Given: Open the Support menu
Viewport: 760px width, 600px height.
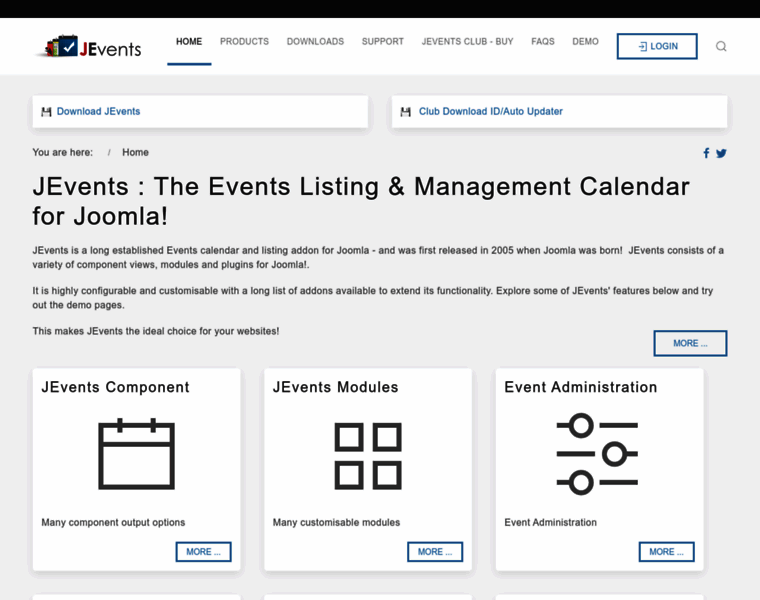Looking at the screenshot, I should point(382,42).
